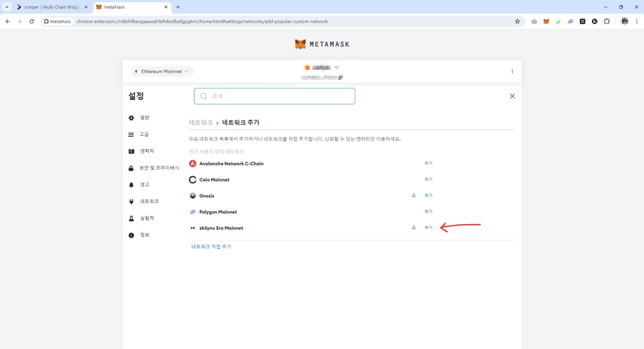Click the warning icon on the Gnosis row

[x=414, y=195]
